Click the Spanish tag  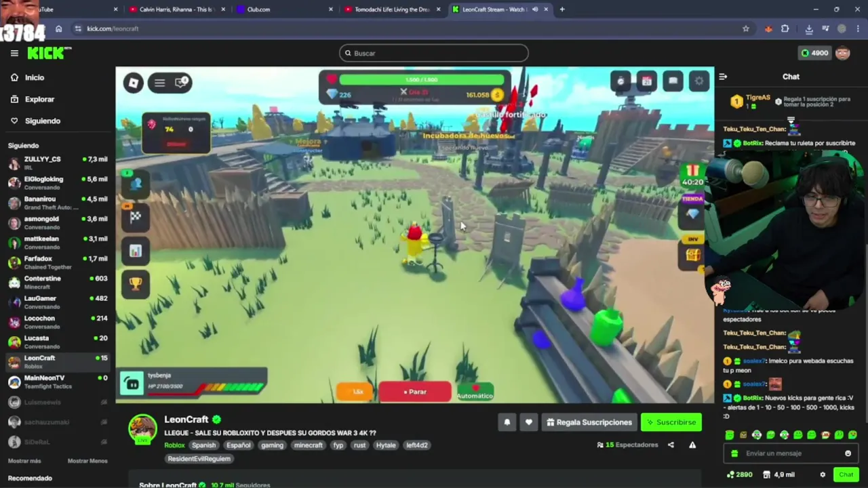point(203,445)
